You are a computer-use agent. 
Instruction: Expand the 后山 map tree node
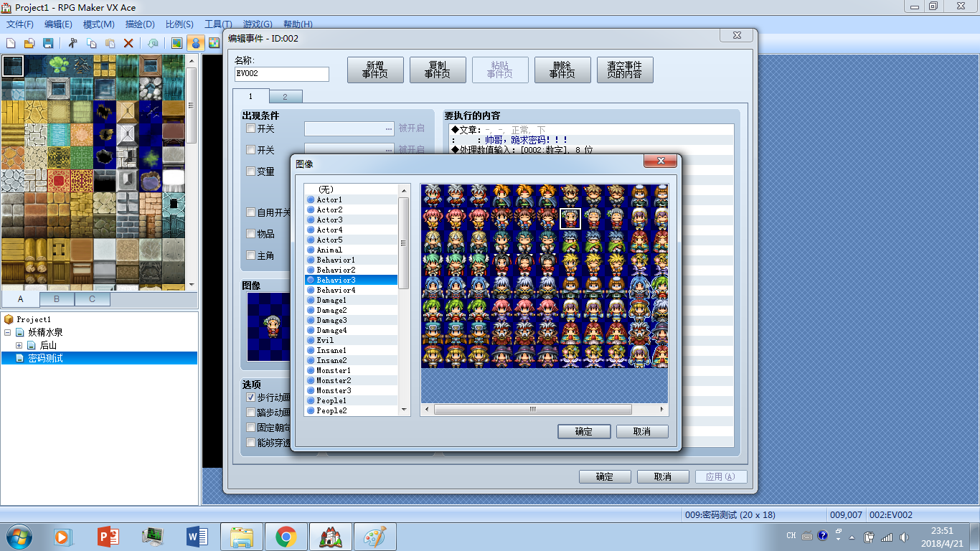pyautogui.click(x=19, y=345)
